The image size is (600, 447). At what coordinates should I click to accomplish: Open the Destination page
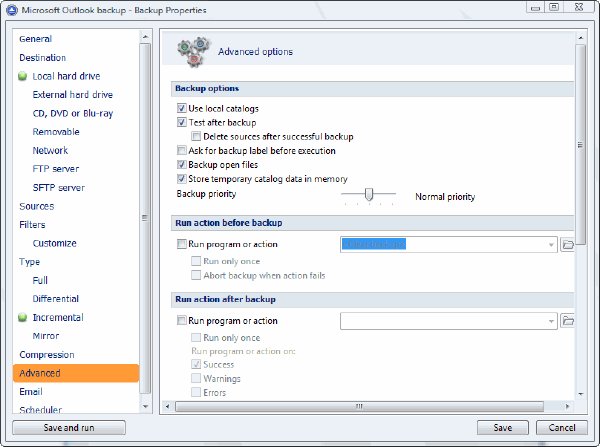pos(42,58)
